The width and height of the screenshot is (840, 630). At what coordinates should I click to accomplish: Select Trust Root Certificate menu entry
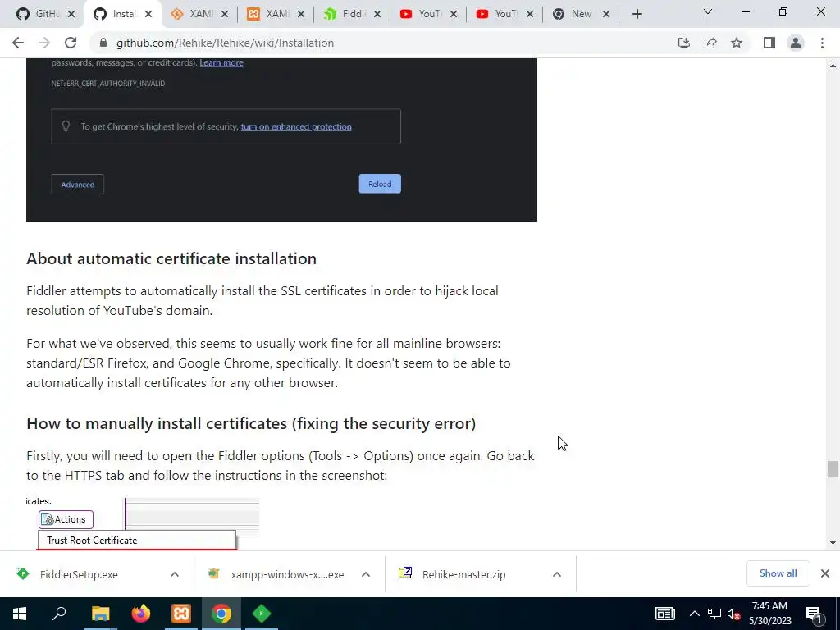pyautogui.click(x=137, y=540)
